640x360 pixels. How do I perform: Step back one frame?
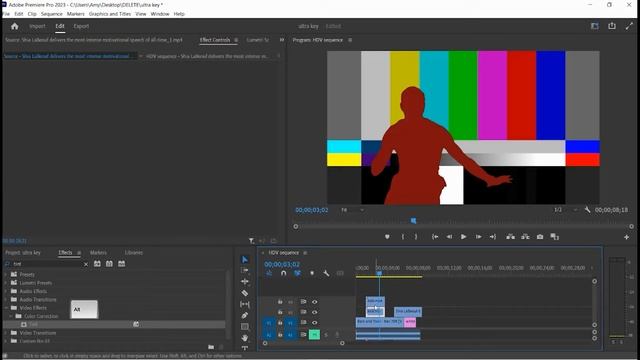449,237
